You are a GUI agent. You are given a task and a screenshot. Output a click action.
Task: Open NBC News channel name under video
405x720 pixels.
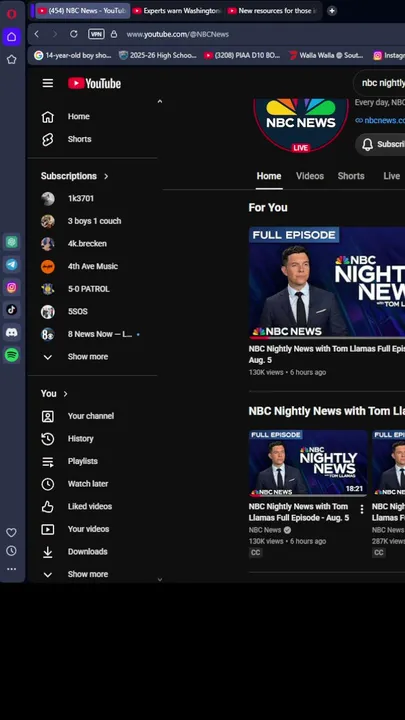pos(265,530)
